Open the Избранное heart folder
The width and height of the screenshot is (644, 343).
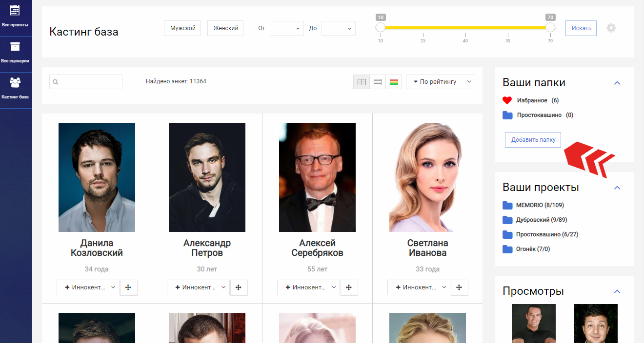pos(507,100)
